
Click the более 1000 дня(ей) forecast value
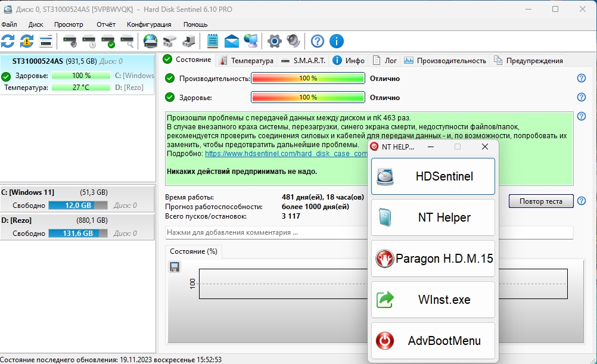[315, 207]
